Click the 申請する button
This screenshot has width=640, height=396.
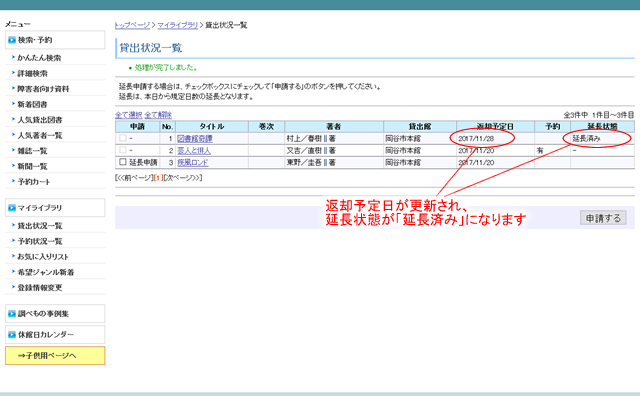click(603, 218)
